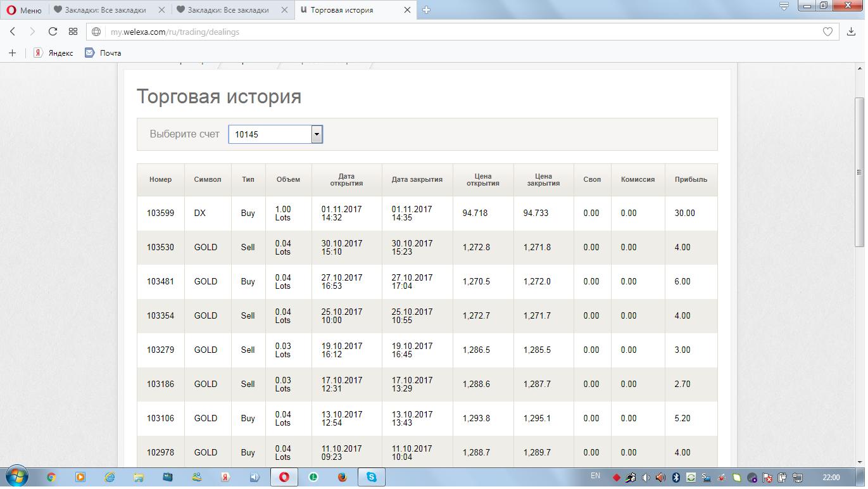
Task: Click the site info globe icon
Action: [x=96, y=32]
